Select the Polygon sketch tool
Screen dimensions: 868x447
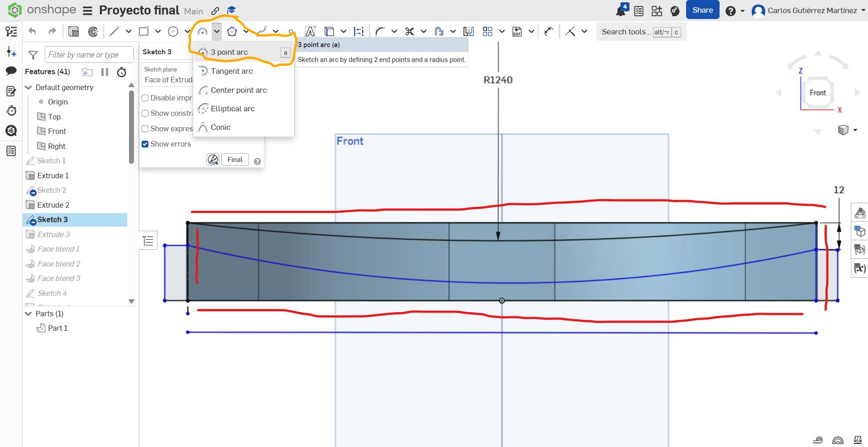click(x=232, y=31)
